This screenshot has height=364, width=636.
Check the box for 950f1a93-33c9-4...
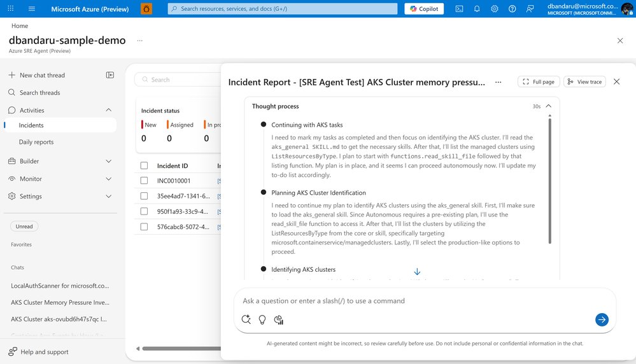144,211
